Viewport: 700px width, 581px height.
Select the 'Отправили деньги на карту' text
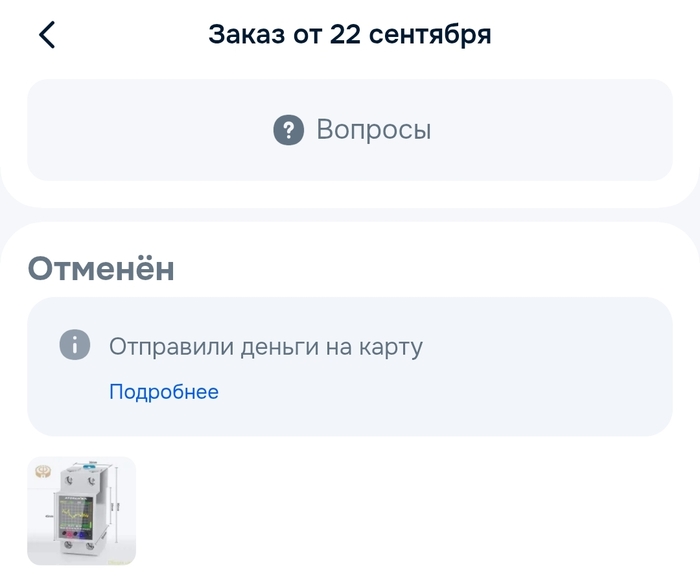tap(265, 347)
